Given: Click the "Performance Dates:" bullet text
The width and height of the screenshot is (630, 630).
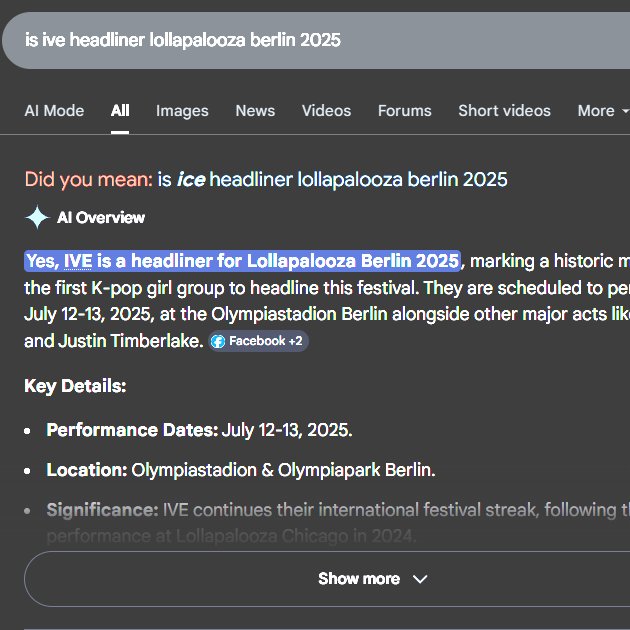Looking at the screenshot, I should [x=199, y=430].
